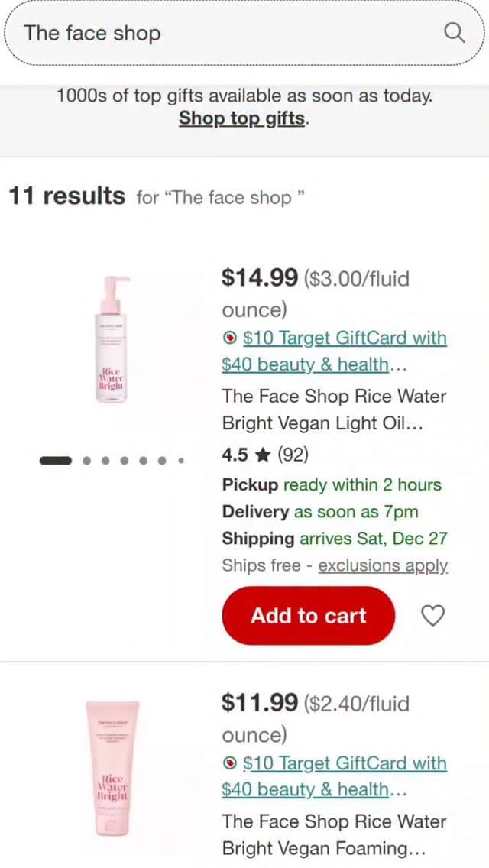Open Rice Water Bright Vegan Light Oil title

tap(335, 410)
